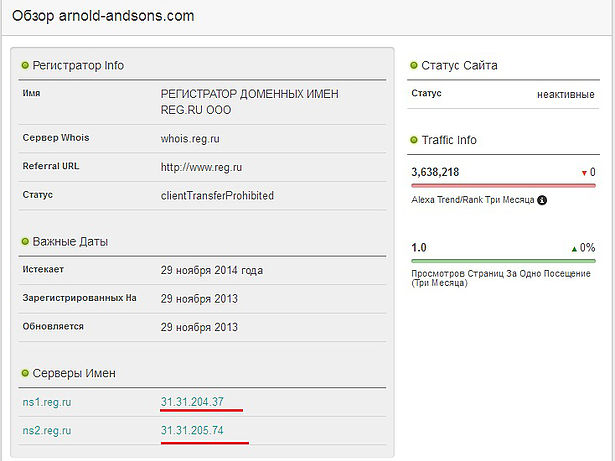Click the green bullet beside Регистратор Info
This screenshot has width=615, height=461.
[x=25, y=66]
